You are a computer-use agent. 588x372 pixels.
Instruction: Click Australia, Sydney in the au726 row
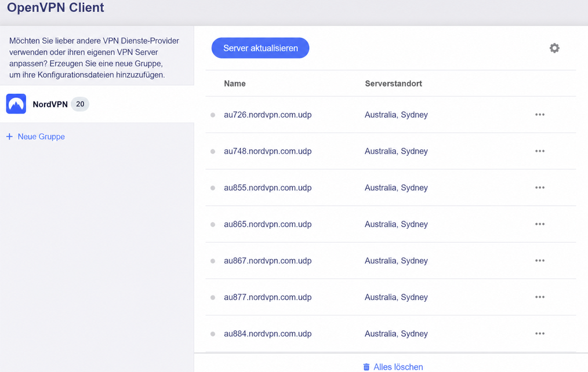tap(396, 115)
